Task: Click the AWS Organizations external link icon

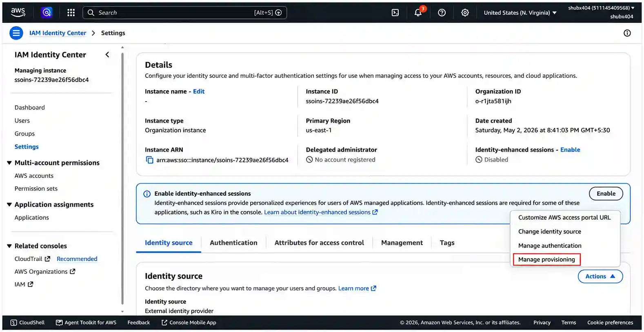Action: [73, 271]
